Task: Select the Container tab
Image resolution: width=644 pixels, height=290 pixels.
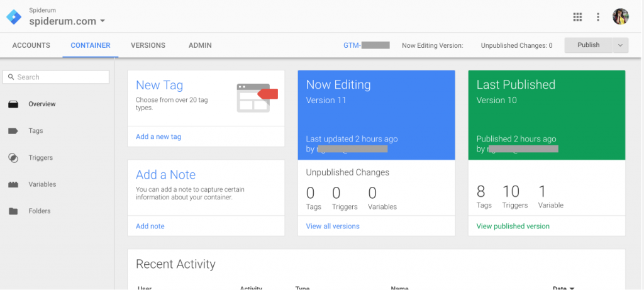Action: 91,45
